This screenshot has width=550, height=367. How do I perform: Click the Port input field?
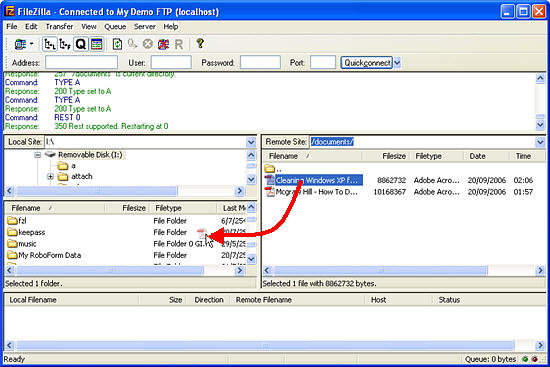(323, 62)
